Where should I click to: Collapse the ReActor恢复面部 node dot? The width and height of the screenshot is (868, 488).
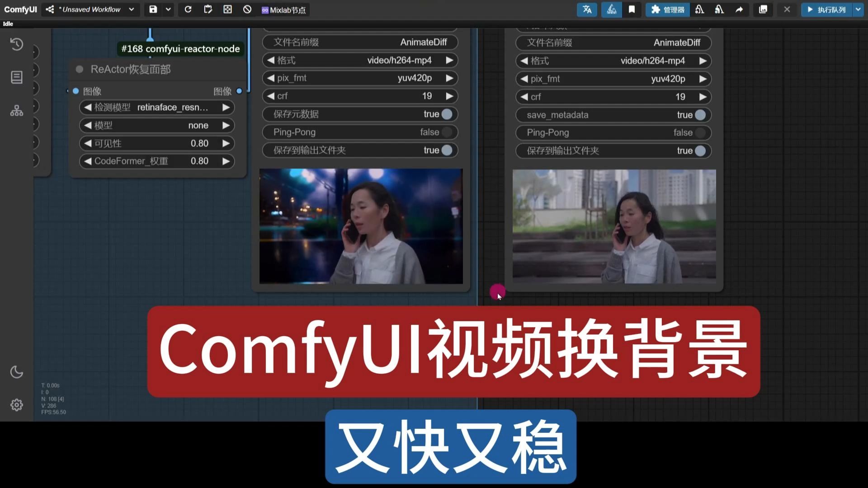tap(80, 69)
